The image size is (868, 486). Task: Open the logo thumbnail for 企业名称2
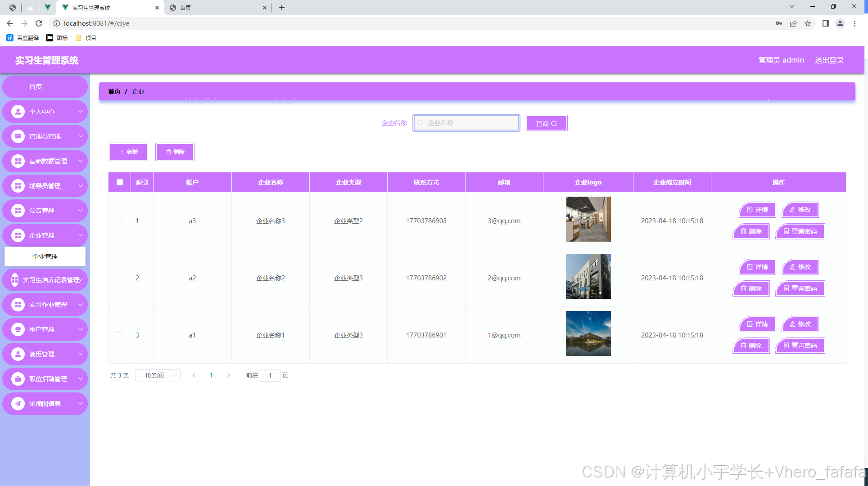(588, 276)
